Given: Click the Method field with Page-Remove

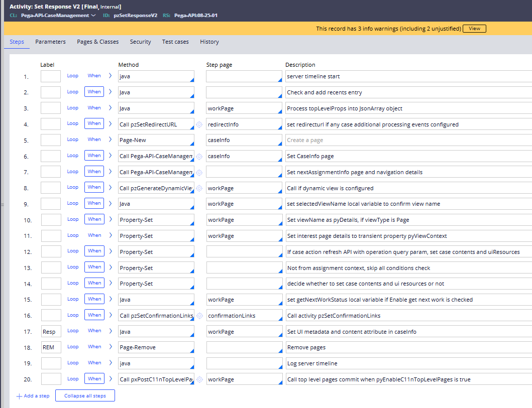Looking at the screenshot, I should (156, 347).
